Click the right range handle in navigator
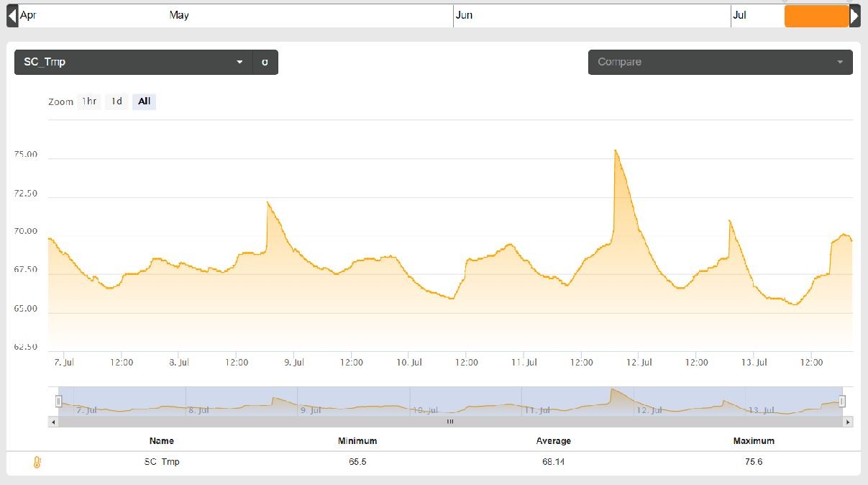Viewport: 868px width, 485px height. (842, 401)
